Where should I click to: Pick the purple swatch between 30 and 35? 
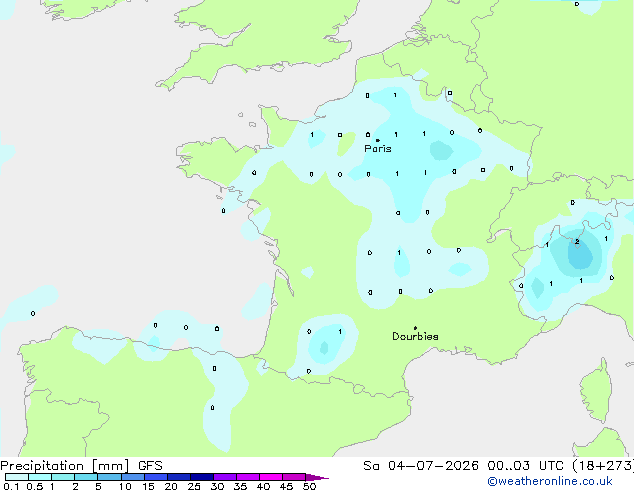[225, 477]
